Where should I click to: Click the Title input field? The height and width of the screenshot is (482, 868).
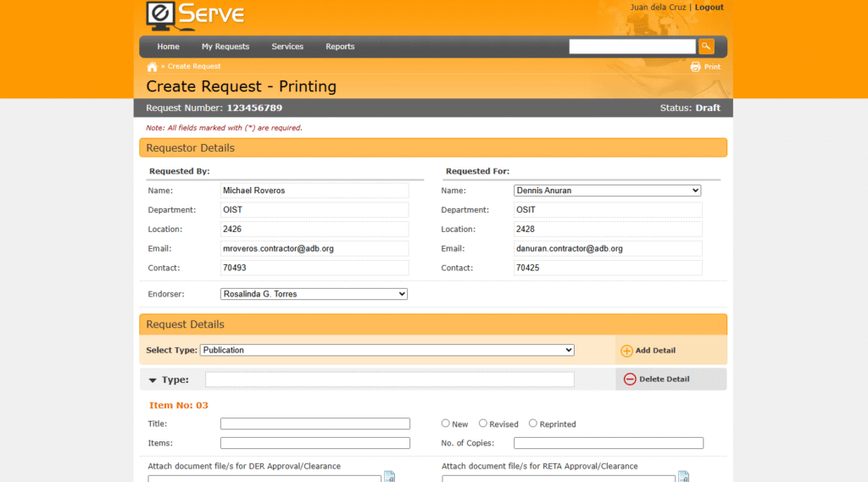click(x=314, y=424)
